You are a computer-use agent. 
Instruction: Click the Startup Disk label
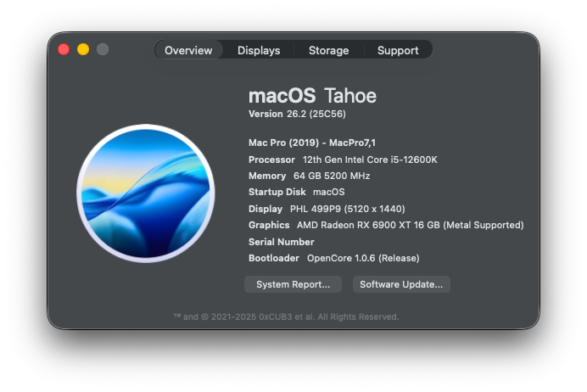pyautogui.click(x=277, y=192)
